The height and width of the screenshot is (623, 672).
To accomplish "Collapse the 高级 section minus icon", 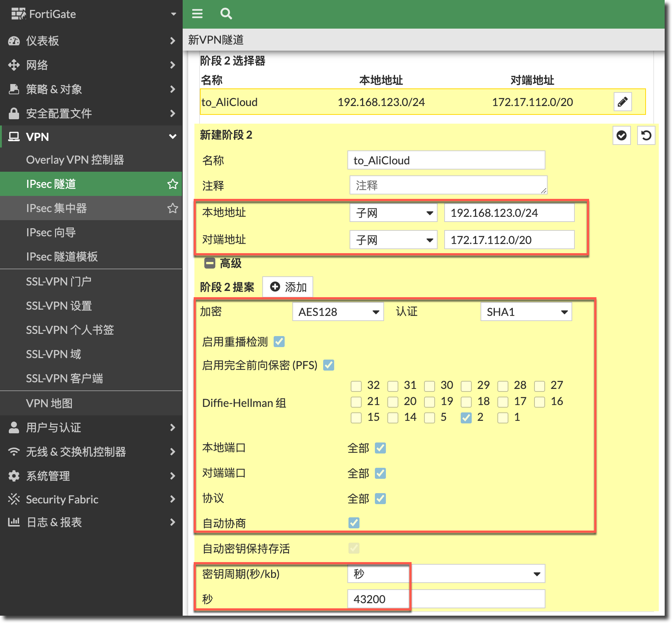I will pos(210,263).
